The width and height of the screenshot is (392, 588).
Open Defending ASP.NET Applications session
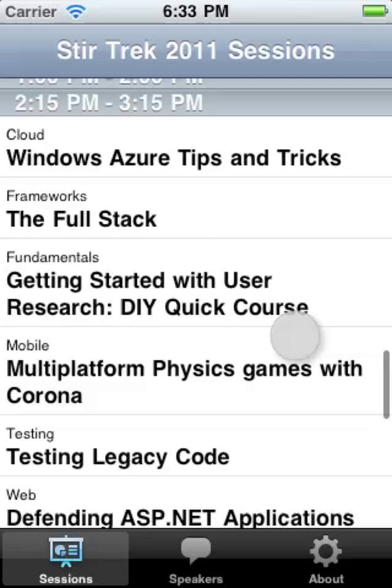click(x=196, y=503)
